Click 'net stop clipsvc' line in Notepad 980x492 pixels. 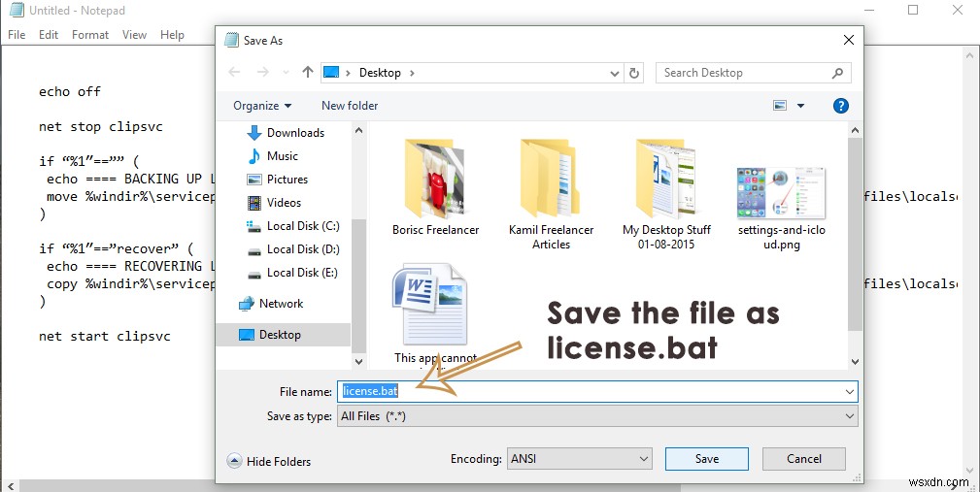101,126
